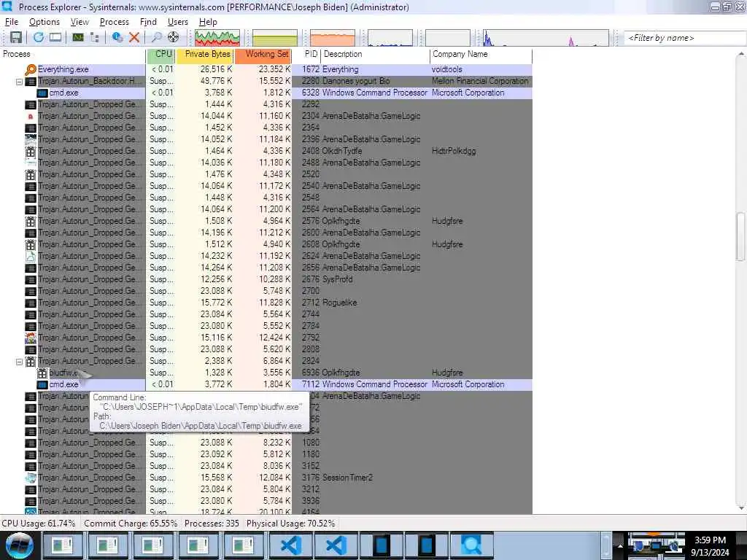Open the Users menu

pyautogui.click(x=178, y=22)
